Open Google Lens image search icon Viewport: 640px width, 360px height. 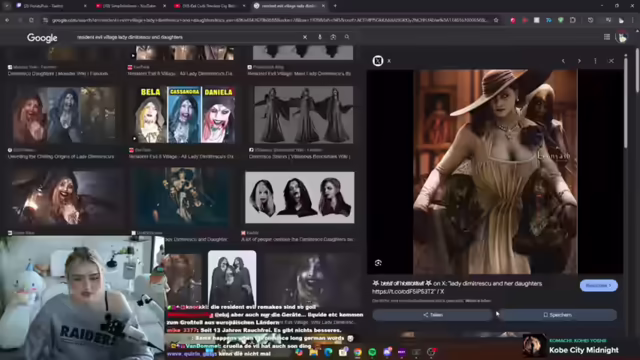pyautogui.click(x=333, y=37)
